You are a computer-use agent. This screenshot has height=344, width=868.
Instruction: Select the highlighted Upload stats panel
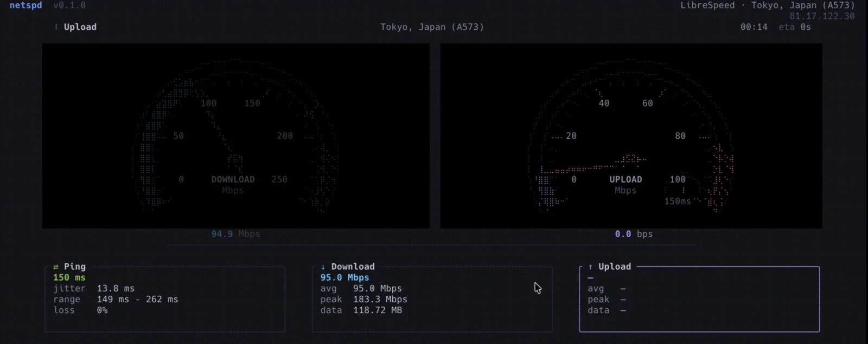699,298
